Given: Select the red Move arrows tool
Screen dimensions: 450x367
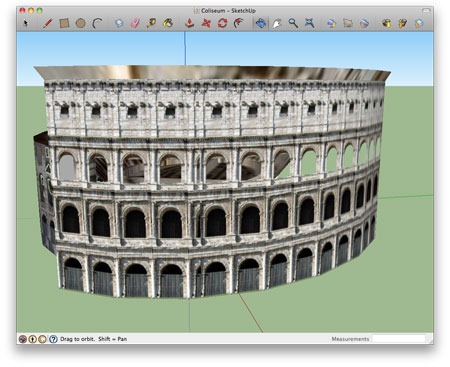Looking at the screenshot, I should [x=206, y=23].
